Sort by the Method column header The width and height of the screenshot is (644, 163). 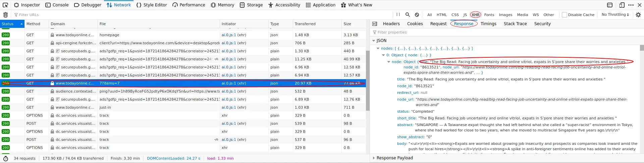tap(37, 24)
